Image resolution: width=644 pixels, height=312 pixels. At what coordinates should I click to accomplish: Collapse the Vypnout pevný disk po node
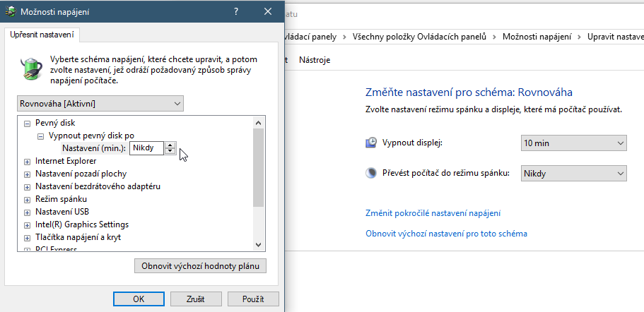coord(40,136)
